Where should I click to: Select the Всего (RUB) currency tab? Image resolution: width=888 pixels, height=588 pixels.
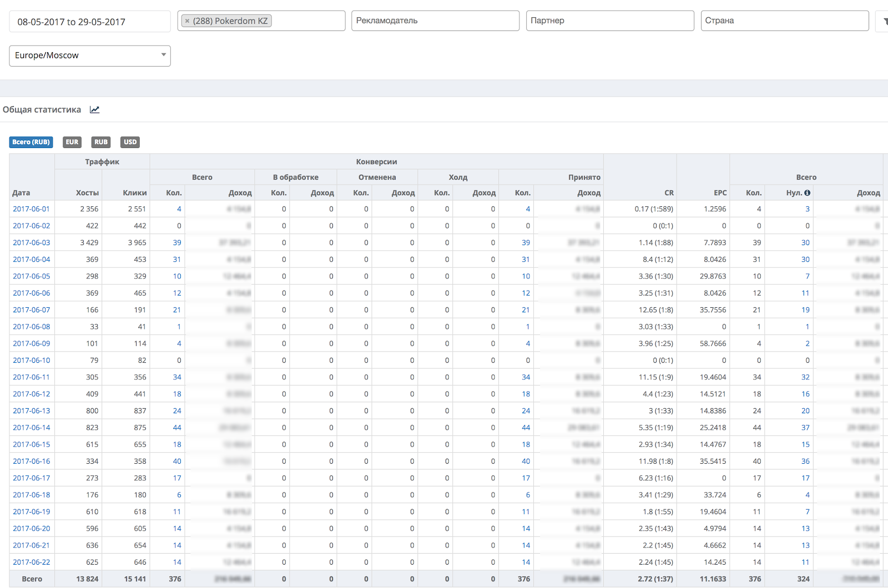pyautogui.click(x=31, y=142)
